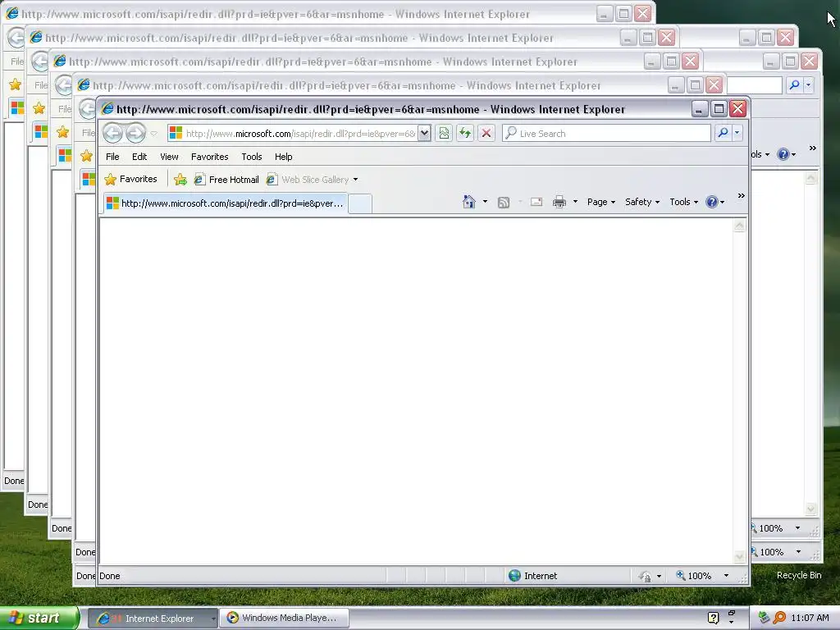Open the Favorites menu in menu bar
This screenshot has width=840, height=630.
pyautogui.click(x=209, y=157)
